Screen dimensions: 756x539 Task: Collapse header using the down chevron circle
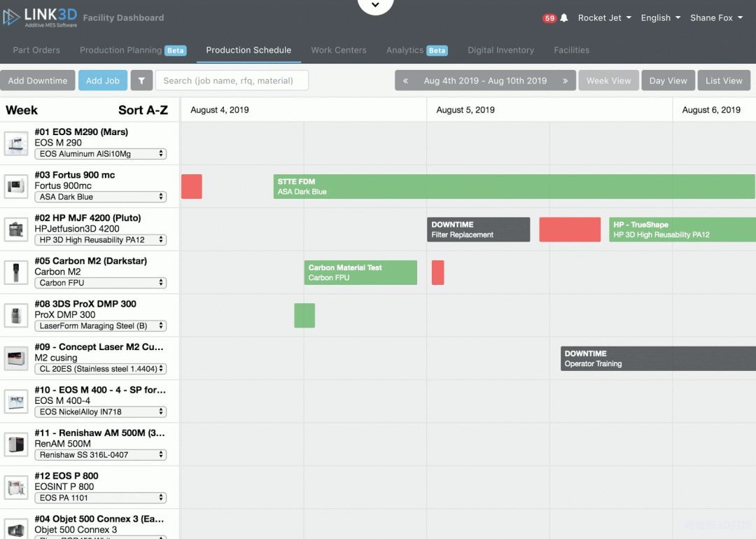point(375,5)
